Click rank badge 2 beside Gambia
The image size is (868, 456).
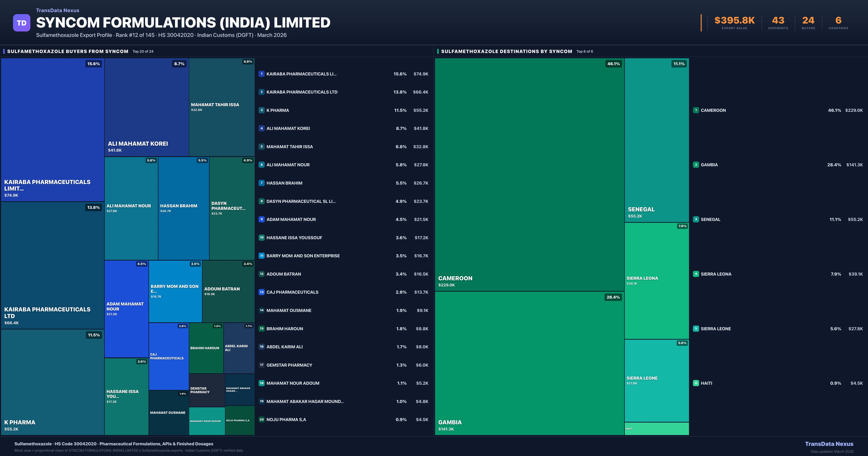point(696,165)
